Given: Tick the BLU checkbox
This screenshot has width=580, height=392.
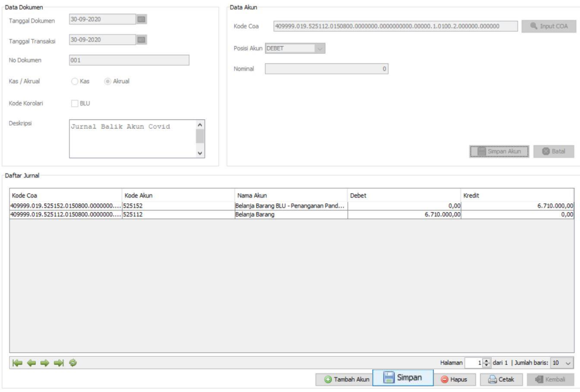Looking at the screenshot, I should [74, 104].
